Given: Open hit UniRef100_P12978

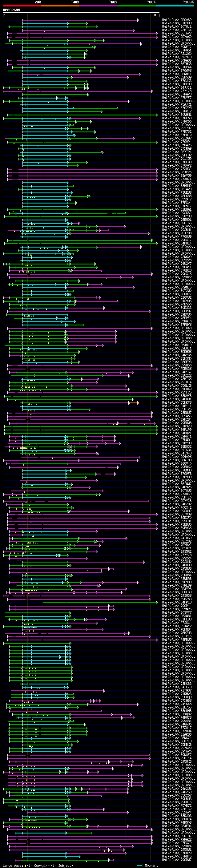Looking at the screenshot, I should point(177,57).
